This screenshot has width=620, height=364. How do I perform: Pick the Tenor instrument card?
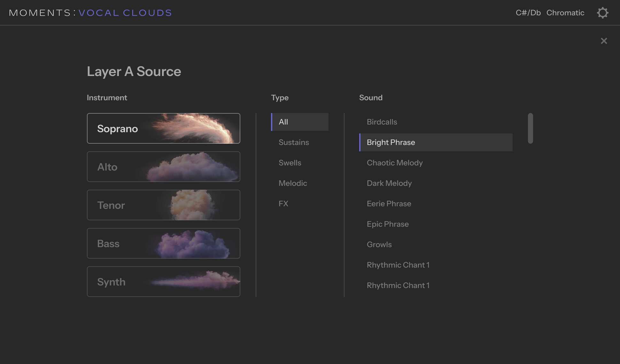163,205
